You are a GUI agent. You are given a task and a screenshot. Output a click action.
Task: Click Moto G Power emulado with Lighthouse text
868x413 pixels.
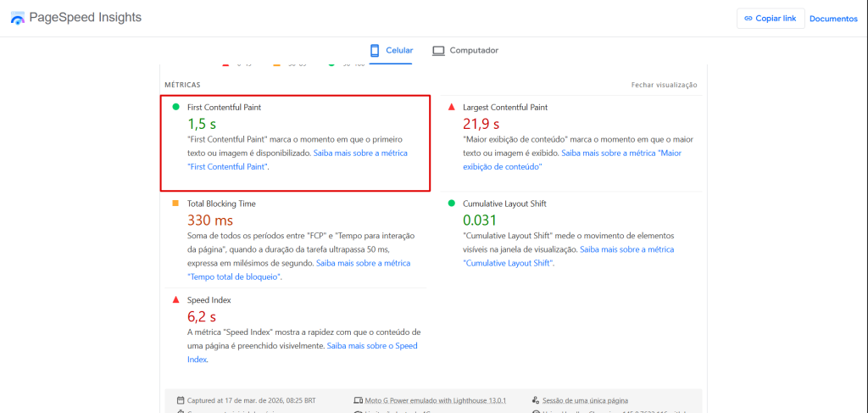436,400
